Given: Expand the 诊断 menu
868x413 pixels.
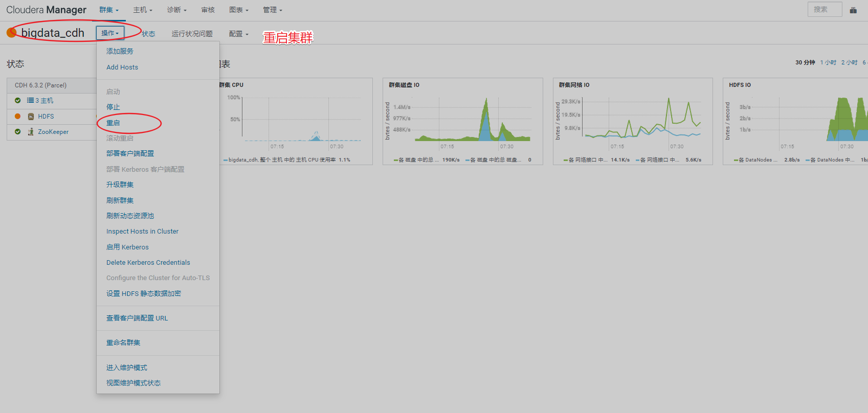Looking at the screenshot, I should pyautogui.click(x=176, y=10).
